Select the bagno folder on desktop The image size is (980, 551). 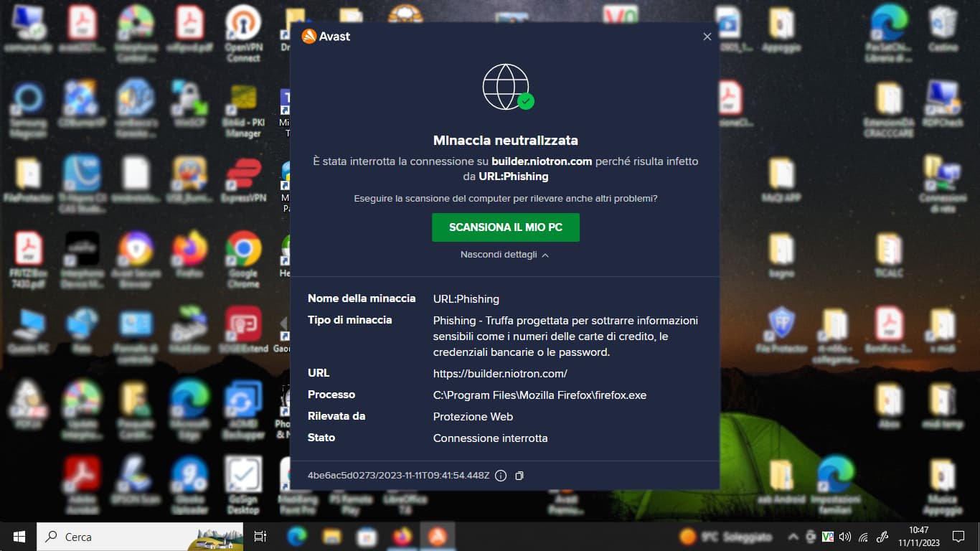[781, 255]
